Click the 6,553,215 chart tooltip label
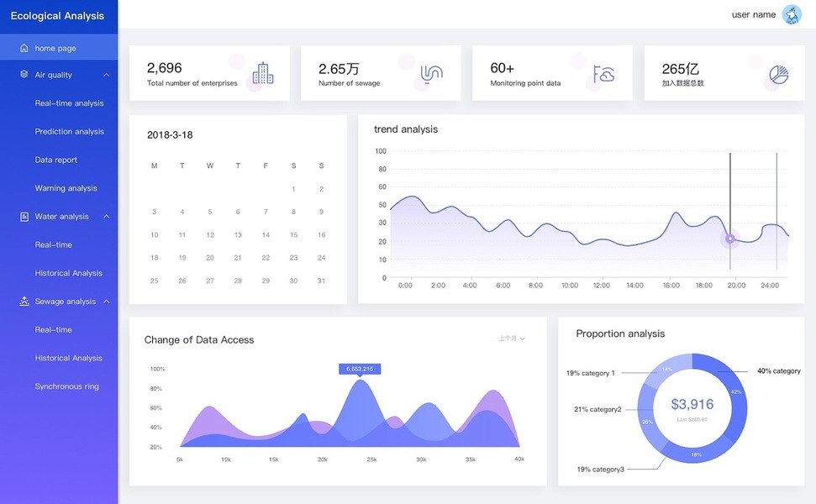816x504 pixels. pyautogui.click(x=360, y=369)
